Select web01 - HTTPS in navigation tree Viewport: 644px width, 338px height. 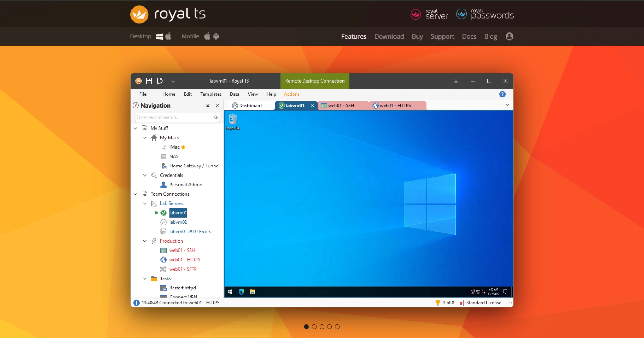pos(185,260)
